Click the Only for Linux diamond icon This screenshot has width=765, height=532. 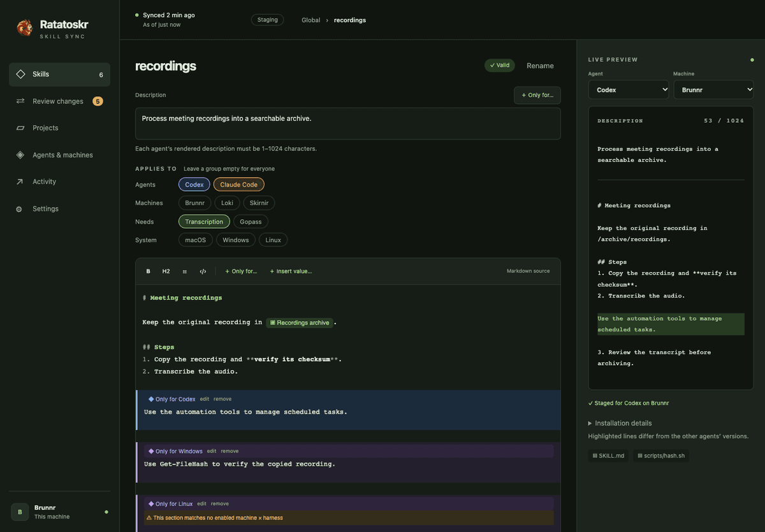[x=151, y=504]
